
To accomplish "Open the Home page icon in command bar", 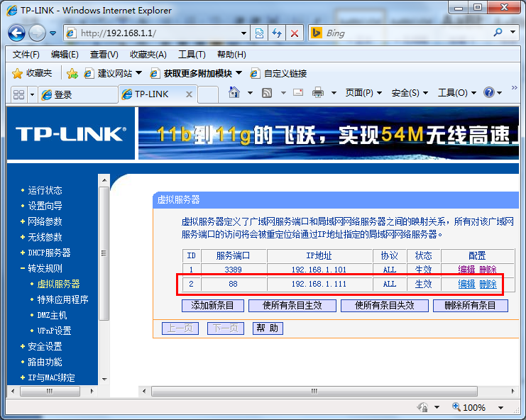I will coord(234,93).
